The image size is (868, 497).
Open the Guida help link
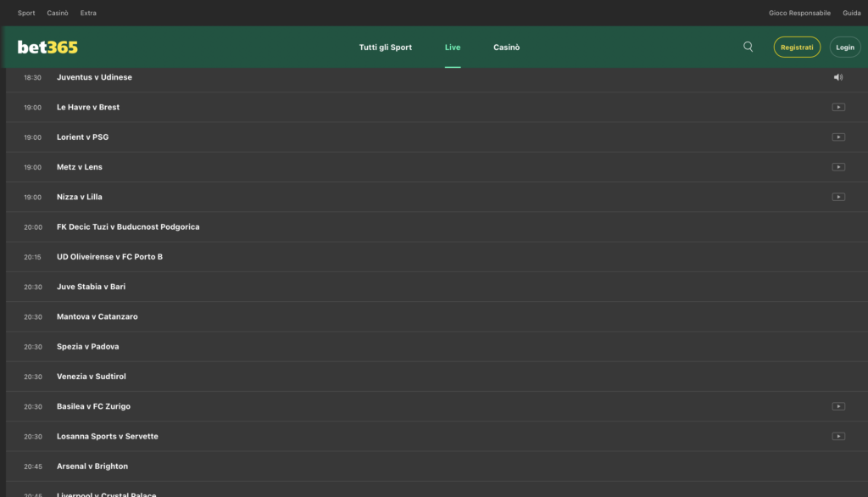851,13
